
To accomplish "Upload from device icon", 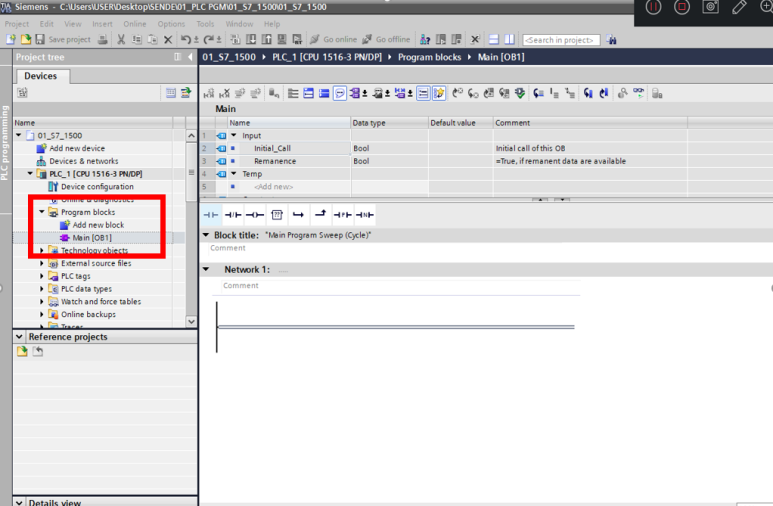I will point(267,39).
